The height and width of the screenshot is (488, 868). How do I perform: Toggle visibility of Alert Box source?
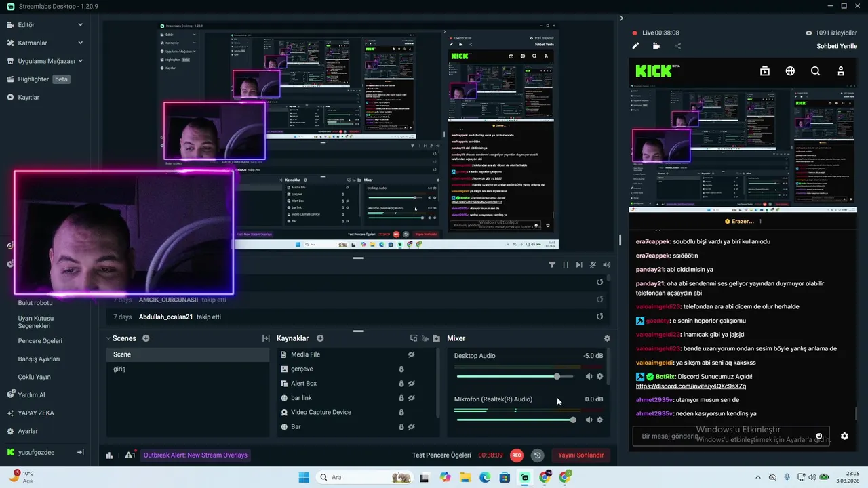click(411, 384)
